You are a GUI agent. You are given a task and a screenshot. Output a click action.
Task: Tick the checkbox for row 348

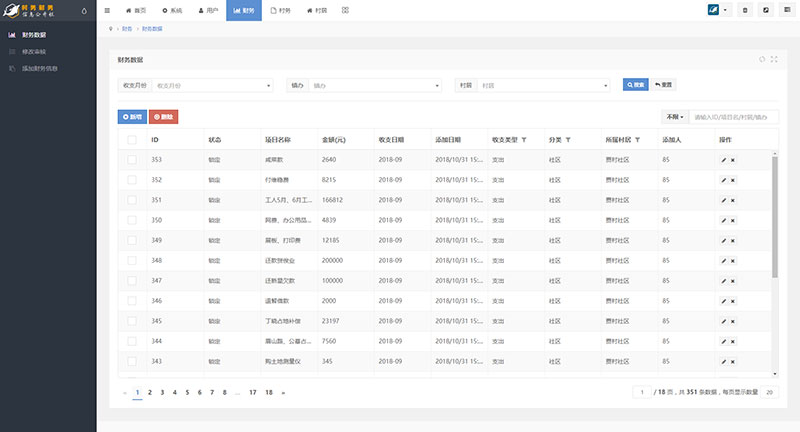click(132, 260)
